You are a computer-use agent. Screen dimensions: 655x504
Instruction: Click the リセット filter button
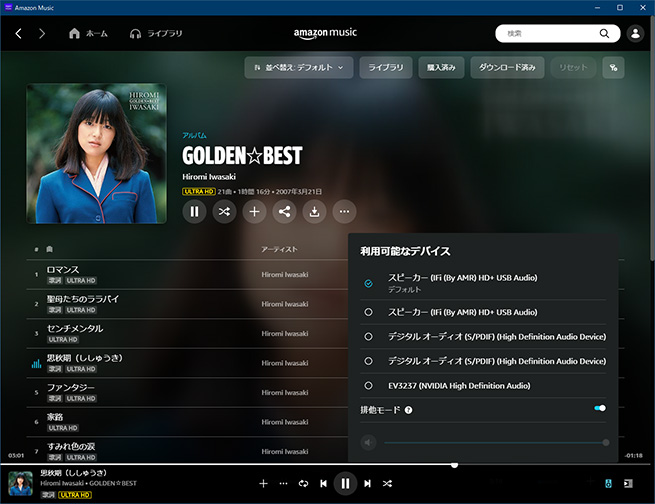click(x=573, y=67)
